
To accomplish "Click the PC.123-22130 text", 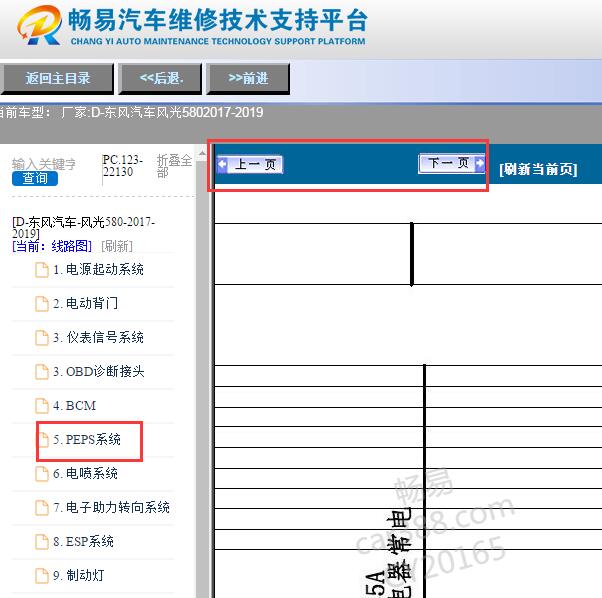I will tap(122, 166).
